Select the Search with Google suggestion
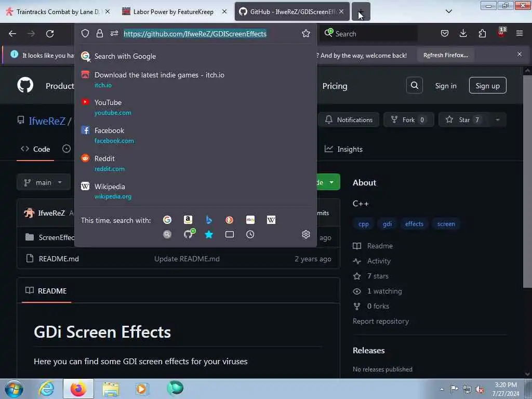The image size is (532, 399). tap(195, 56)
